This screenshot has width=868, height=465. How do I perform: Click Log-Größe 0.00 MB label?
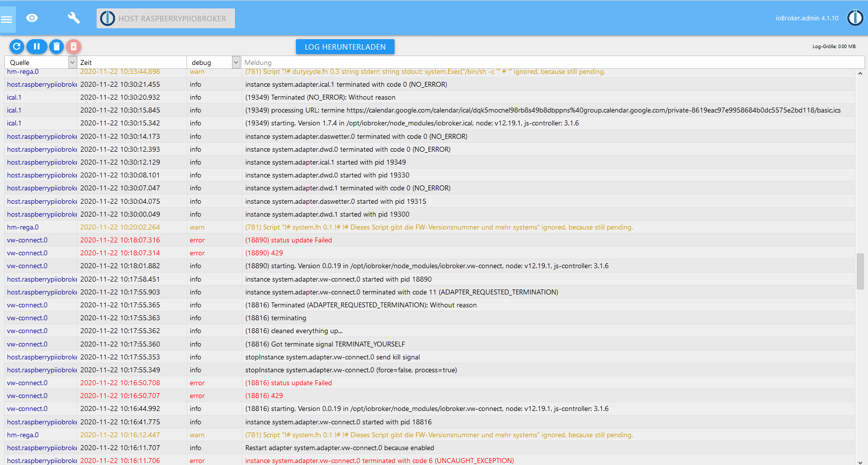click(x=834, y=47)
